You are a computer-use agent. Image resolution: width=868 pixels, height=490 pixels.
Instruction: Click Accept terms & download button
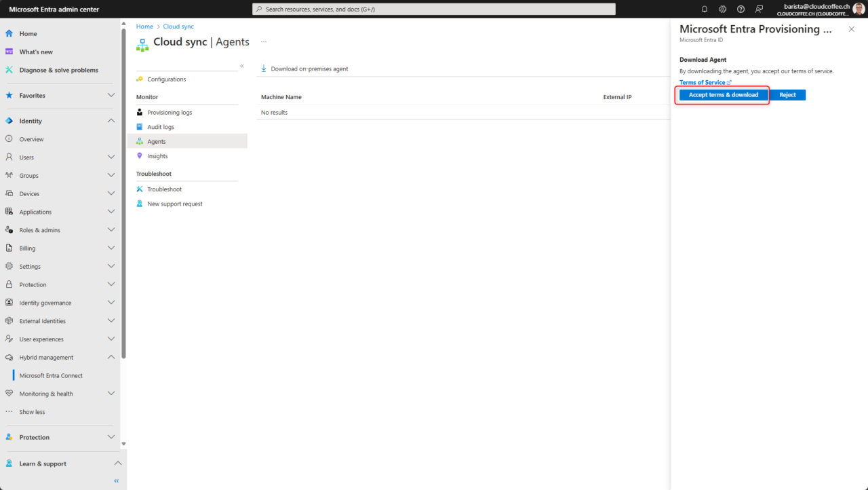(724, 95)
